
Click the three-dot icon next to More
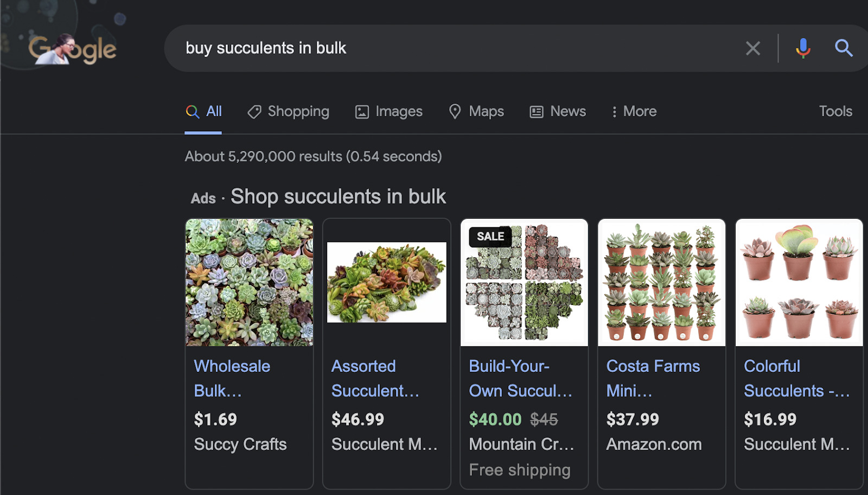(614, 111)
